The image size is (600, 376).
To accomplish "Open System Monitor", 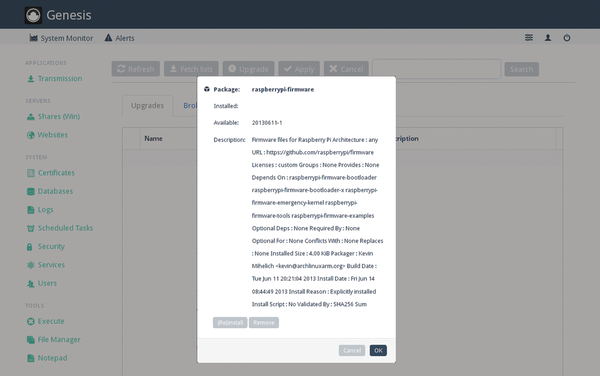I will point(61,38).
